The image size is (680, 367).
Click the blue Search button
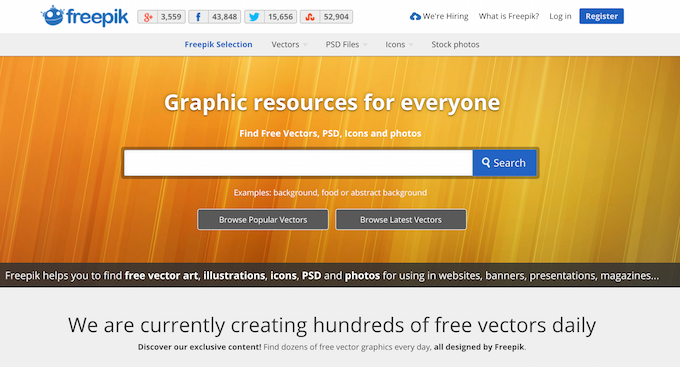pos(504,163)
